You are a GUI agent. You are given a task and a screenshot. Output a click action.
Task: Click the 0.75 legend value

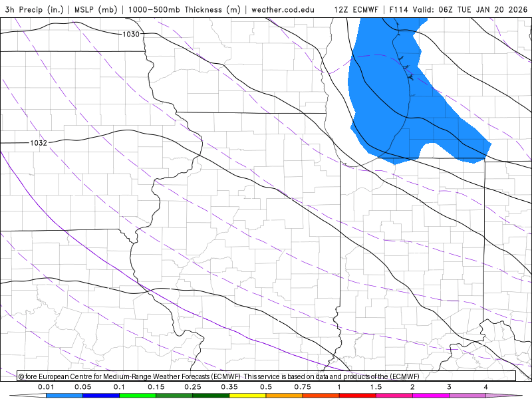click(303, 387)
